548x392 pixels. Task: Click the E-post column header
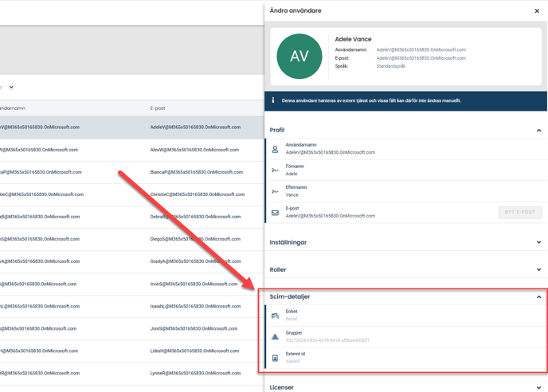[158, 108]
